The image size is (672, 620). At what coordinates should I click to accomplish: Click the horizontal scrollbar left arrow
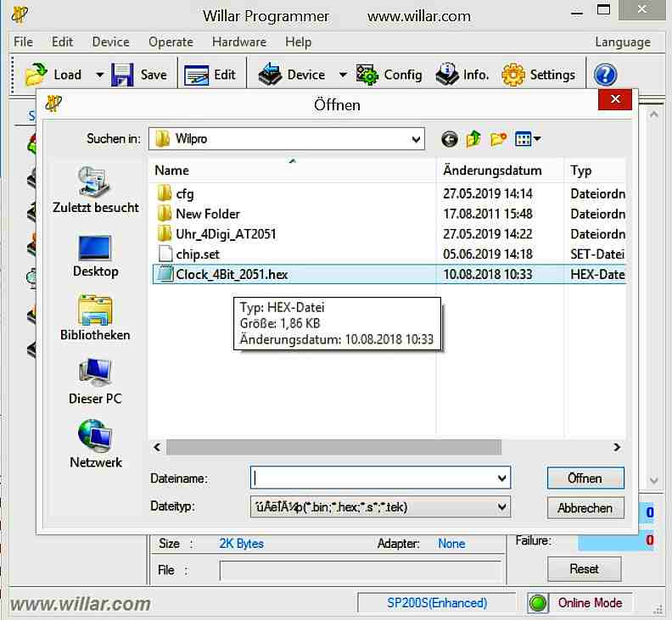[157, 447]
